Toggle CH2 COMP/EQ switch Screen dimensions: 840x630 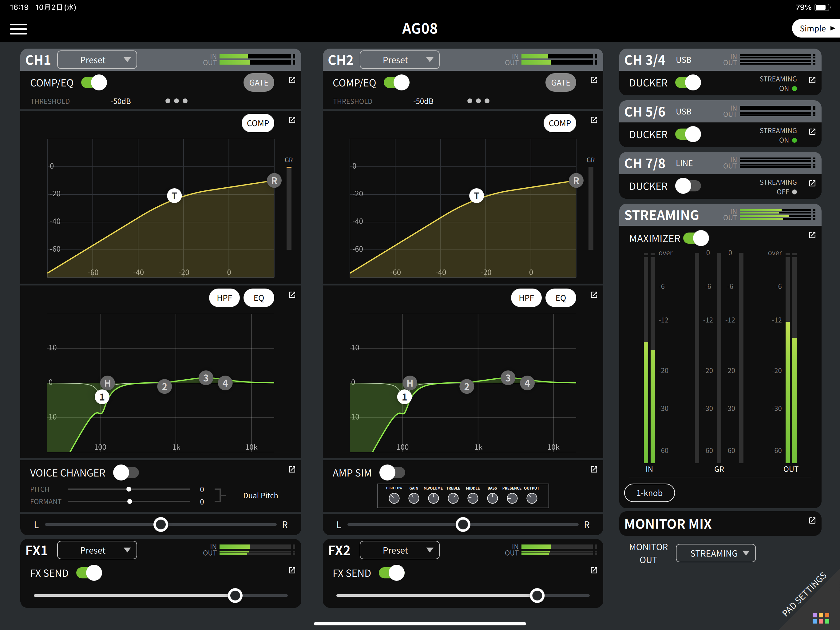396,82
